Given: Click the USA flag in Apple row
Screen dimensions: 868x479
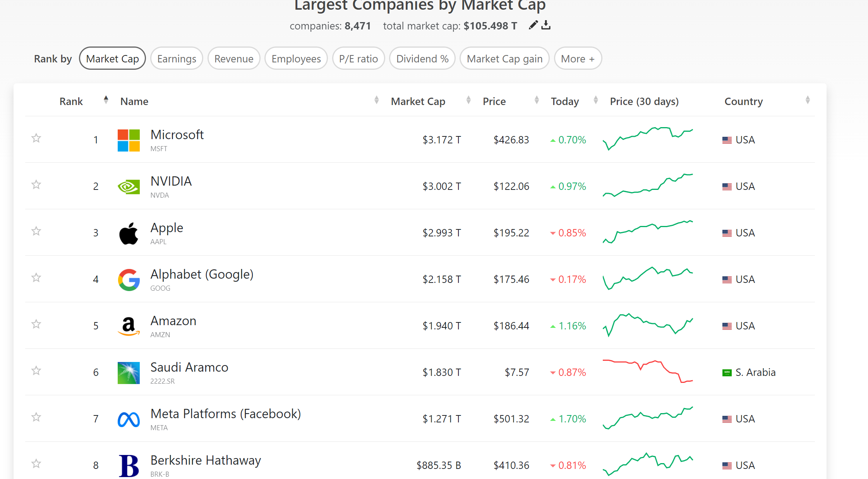Looking at the screenshot, I should [x=727, y=233].
